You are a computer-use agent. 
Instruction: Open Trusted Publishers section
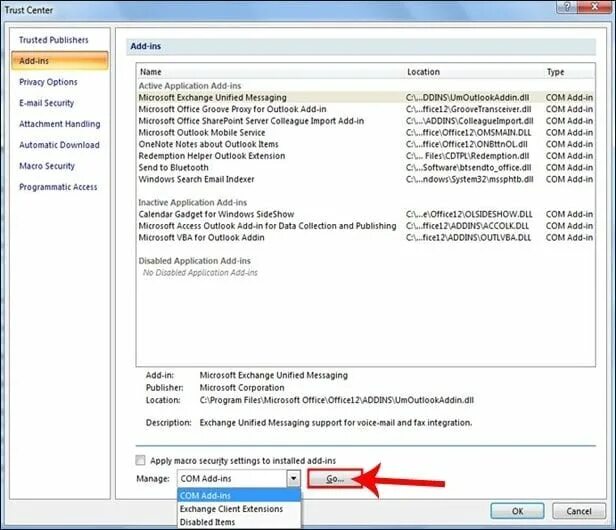pyautogui.click(x=54, y=40)
